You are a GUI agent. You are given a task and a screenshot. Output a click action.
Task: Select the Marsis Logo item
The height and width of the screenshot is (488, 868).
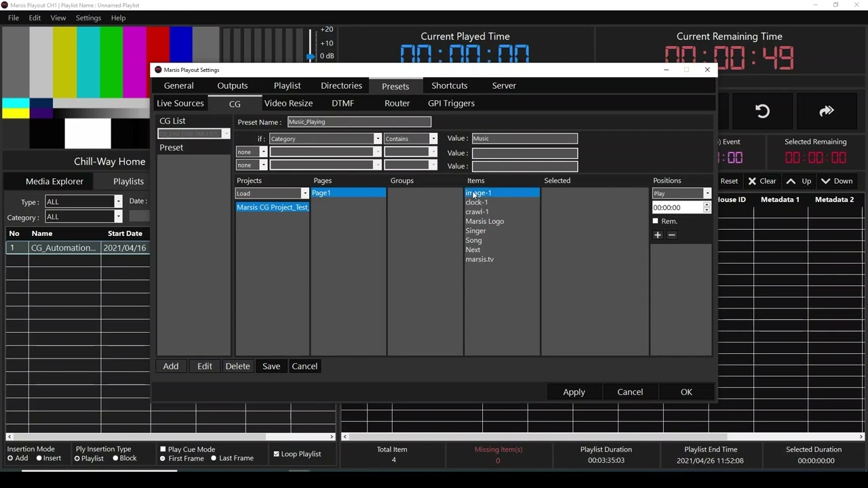tap(485, 221)
